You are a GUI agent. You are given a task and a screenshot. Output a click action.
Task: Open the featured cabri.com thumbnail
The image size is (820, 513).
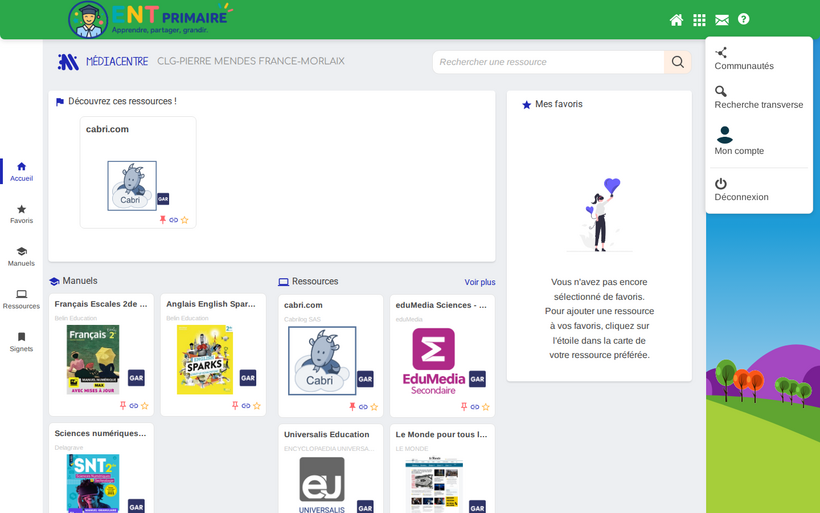132,186
